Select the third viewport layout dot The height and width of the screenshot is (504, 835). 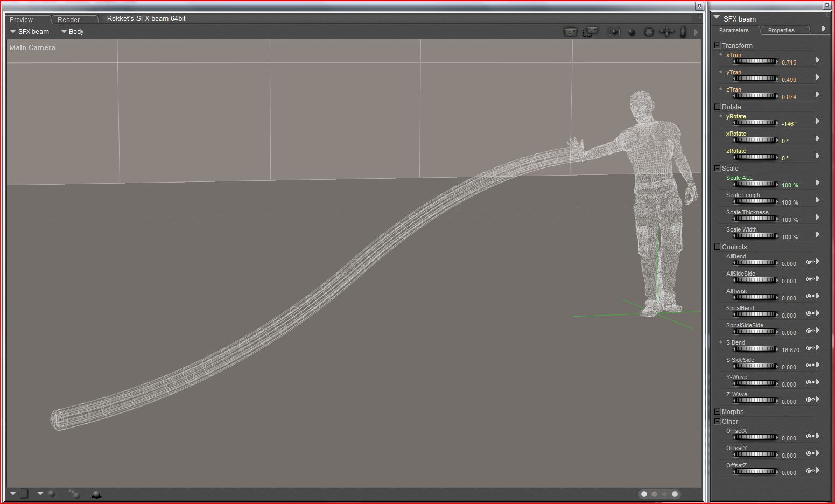point(664,494)
